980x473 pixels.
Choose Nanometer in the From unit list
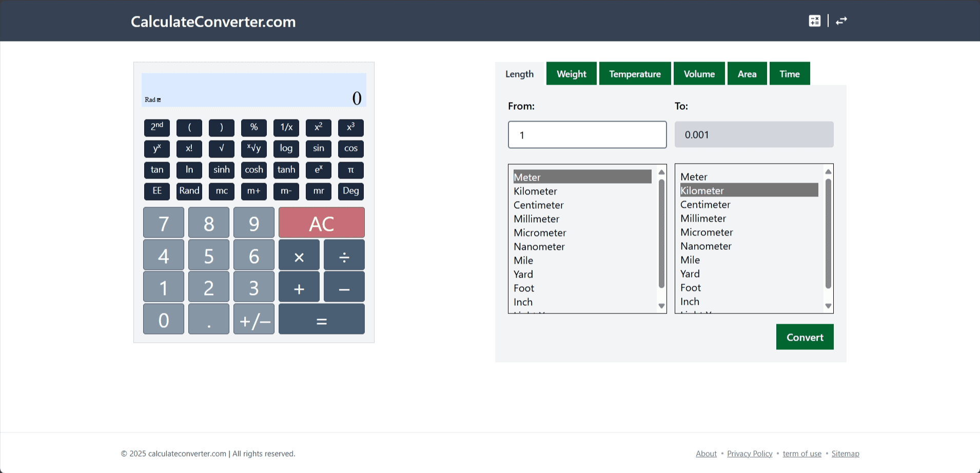pos(539,246)
